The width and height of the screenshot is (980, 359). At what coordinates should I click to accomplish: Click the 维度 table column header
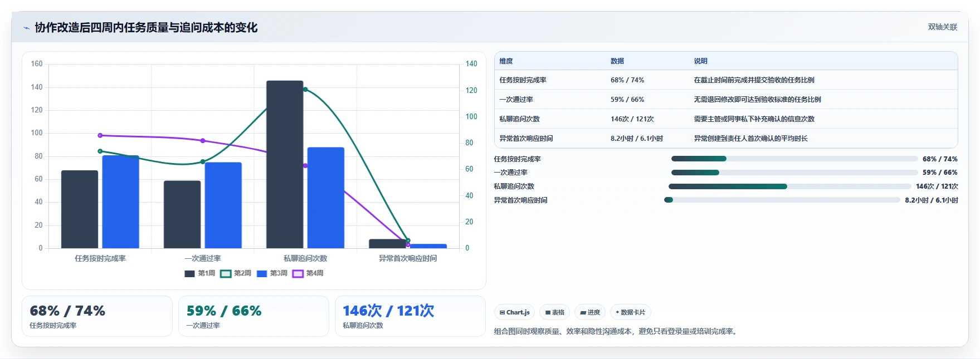(x=506, y=61)
